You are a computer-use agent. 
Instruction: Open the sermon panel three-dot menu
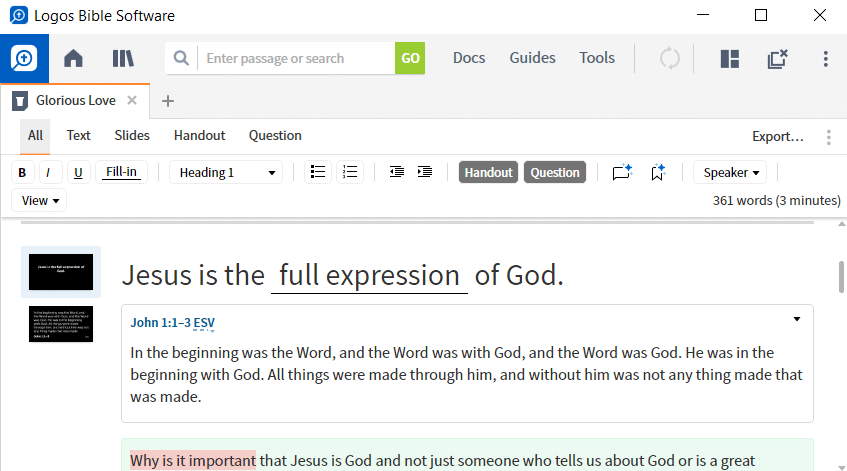[829, 137]
